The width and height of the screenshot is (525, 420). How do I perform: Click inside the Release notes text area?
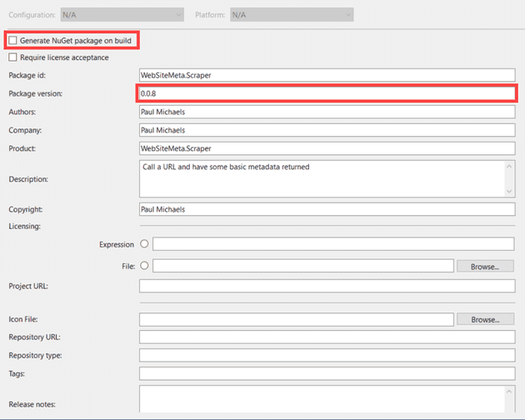[322, 399]
